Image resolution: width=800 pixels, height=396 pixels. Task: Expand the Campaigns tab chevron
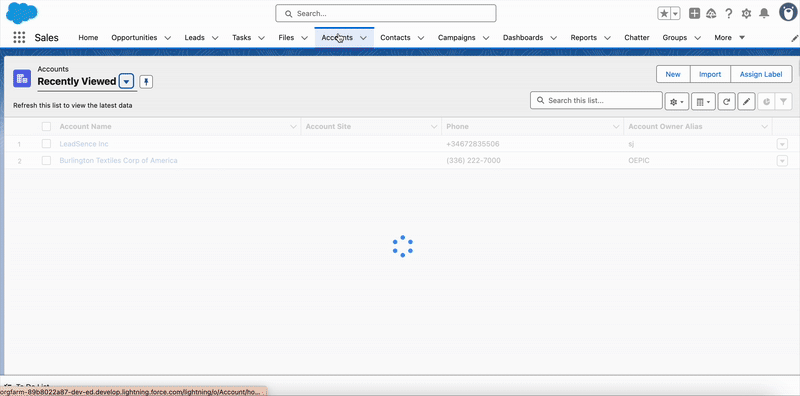486,38
